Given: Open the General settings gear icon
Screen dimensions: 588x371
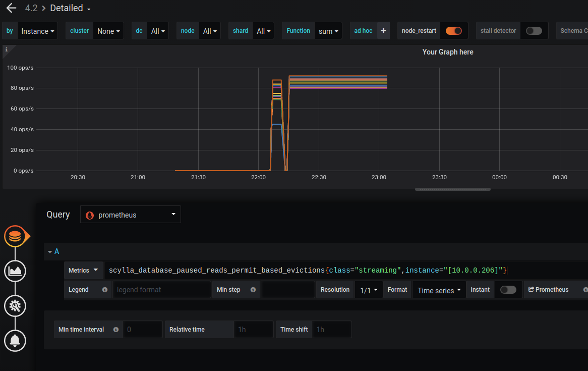Looking at the screenshot, I should 15,306.
